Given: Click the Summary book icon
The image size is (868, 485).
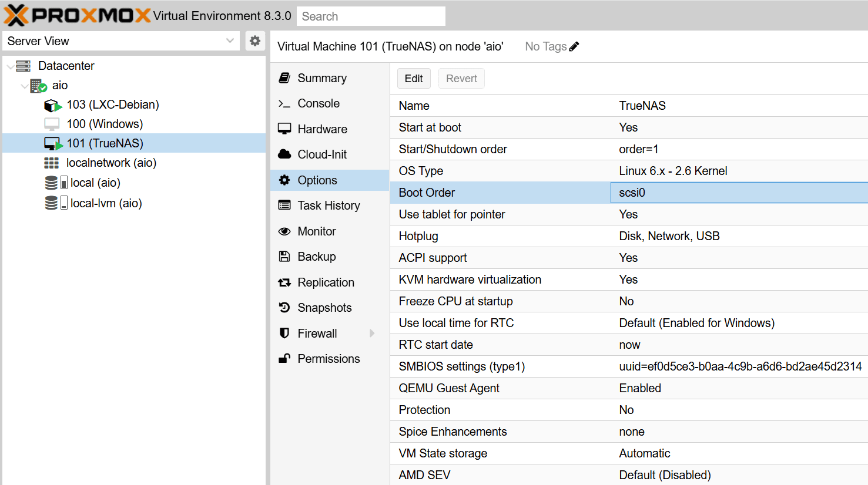Looking at the screenshot, I should 284,78.
